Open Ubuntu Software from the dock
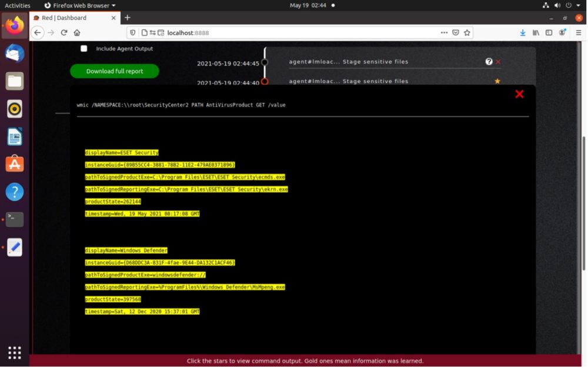This screenshot has width=588, height=368. (15, 164)
